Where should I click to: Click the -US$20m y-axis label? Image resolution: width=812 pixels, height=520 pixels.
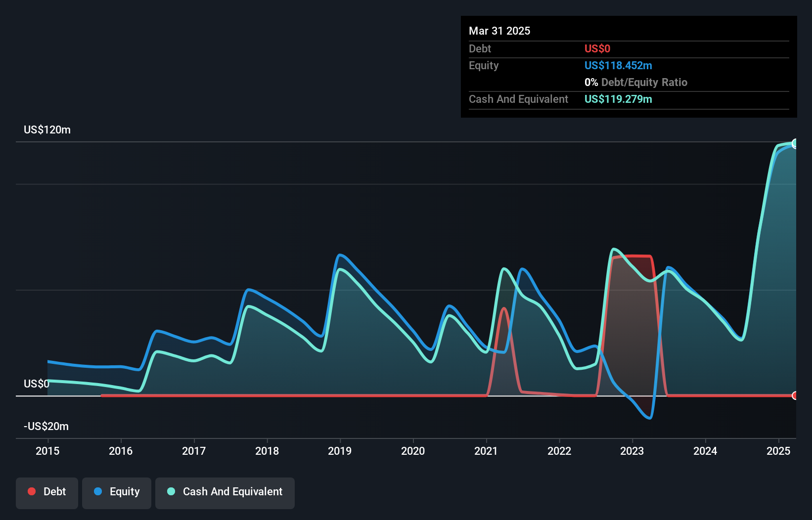click(x=46, y=426)
